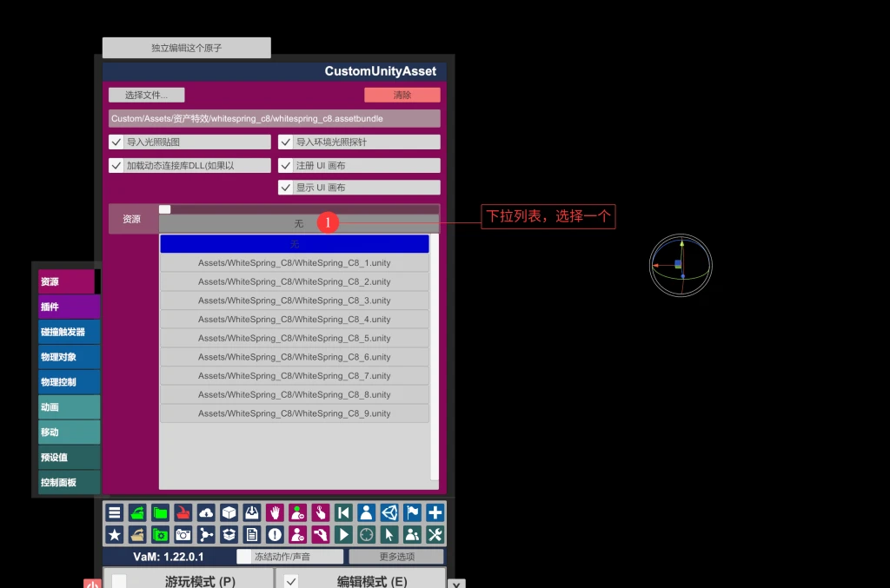Select WhiteSpring_C8_1.unity from the list
The height and width of the screenshot is (588, 890).
tap(294, 263)
